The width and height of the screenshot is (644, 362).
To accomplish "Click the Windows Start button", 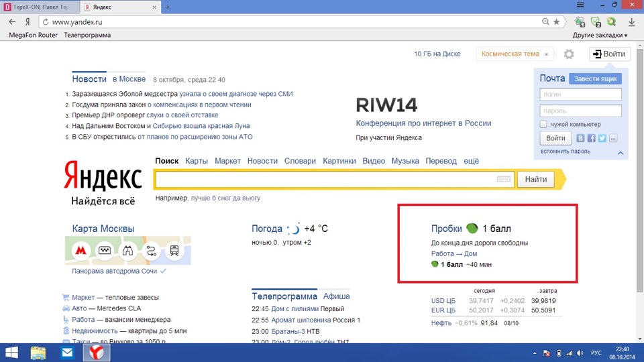I will pos(11,353).
